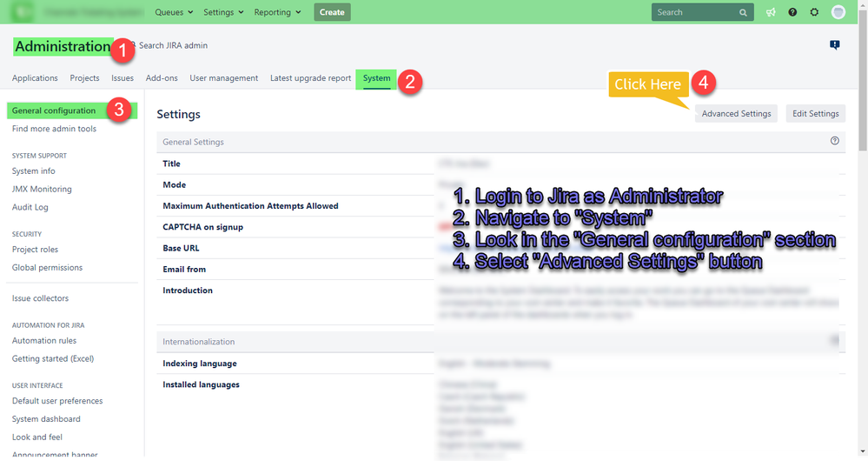The height and width of the screenshot is (461, 868).
Task: Open the administration gear menu
Action: pos(814,12)
